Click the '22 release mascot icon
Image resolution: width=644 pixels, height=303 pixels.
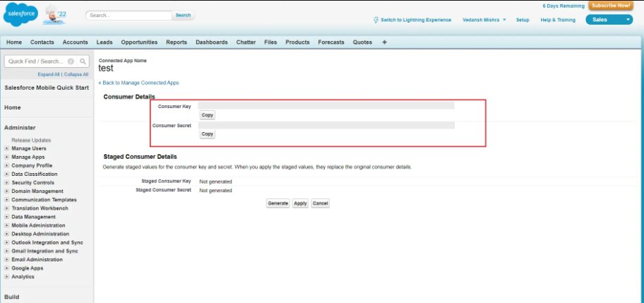pyautogui.click(x=54, y=15)
